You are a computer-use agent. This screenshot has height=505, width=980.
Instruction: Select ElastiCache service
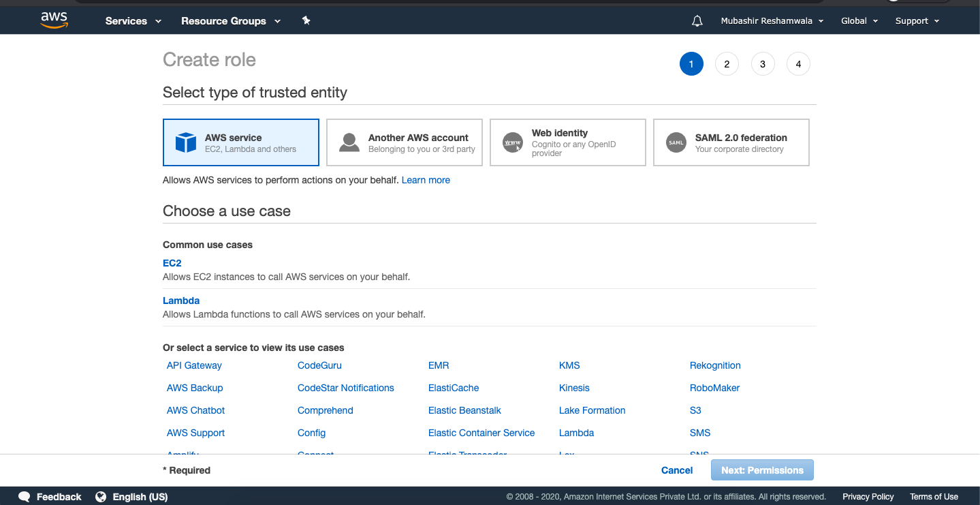[x=454, y=388]
